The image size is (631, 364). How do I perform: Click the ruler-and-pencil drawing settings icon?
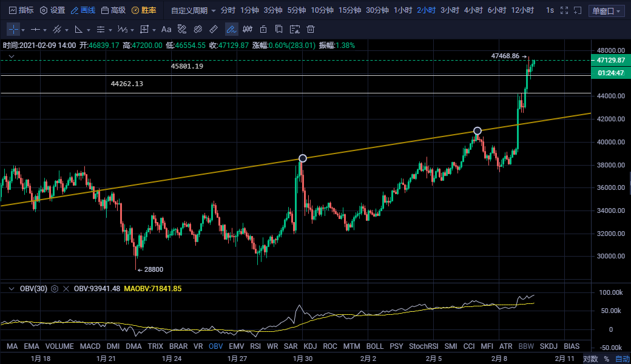click(x=182, y=29)
